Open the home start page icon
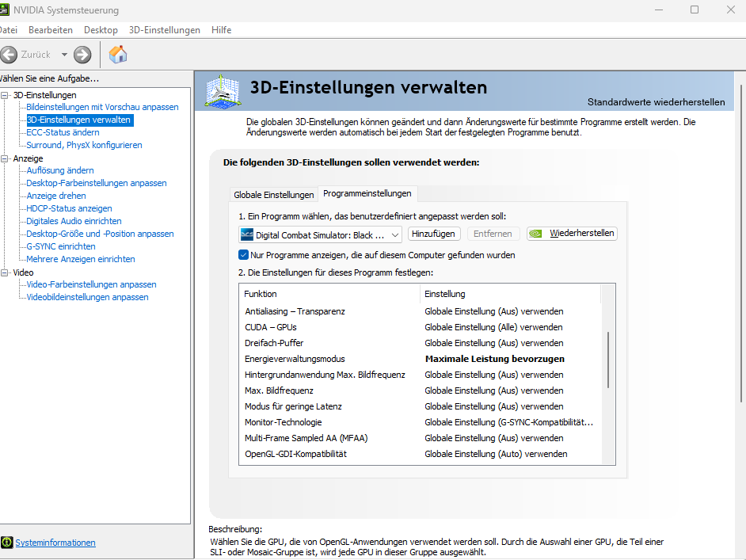 pyautogui.click(x=118, y=54)
